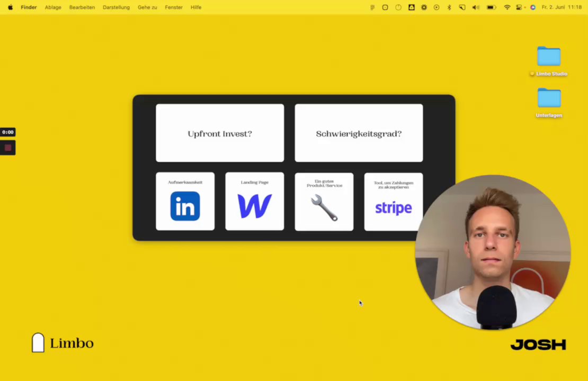The height and width of the screenshot is (381, 588).
Task: Open battery status menu
Action: [491, 7]
